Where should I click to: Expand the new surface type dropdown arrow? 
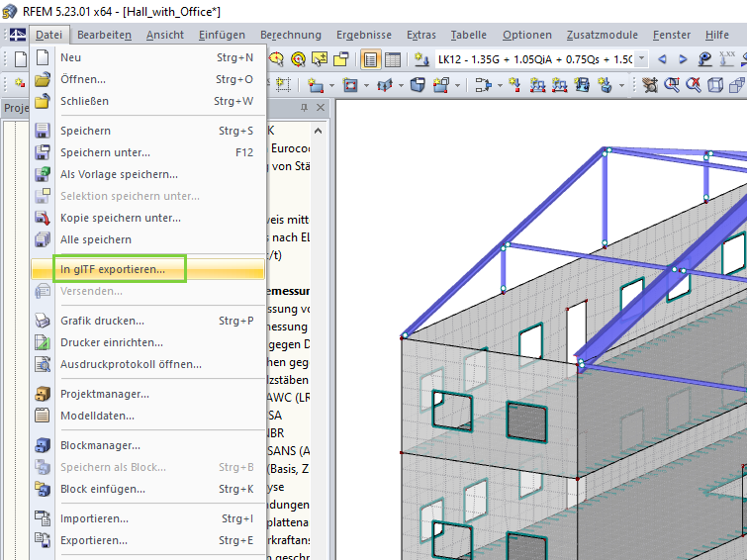(x=331, y=86)
